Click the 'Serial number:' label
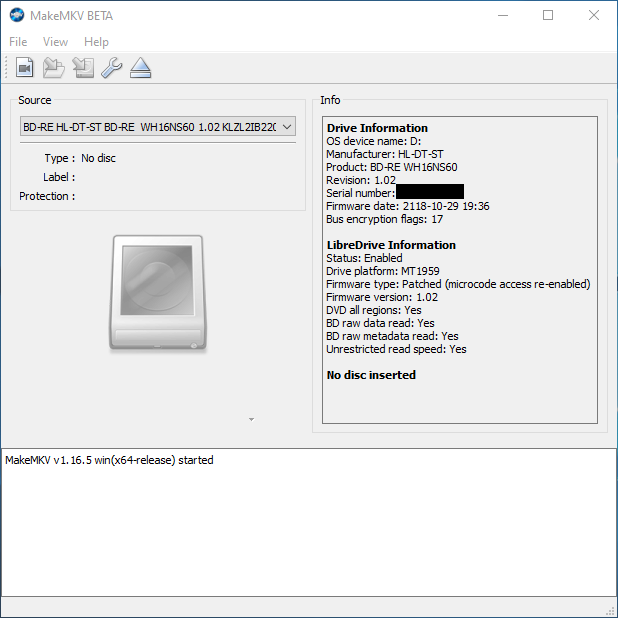The width and height of the screenshot is (618, 618). point(360,193)
